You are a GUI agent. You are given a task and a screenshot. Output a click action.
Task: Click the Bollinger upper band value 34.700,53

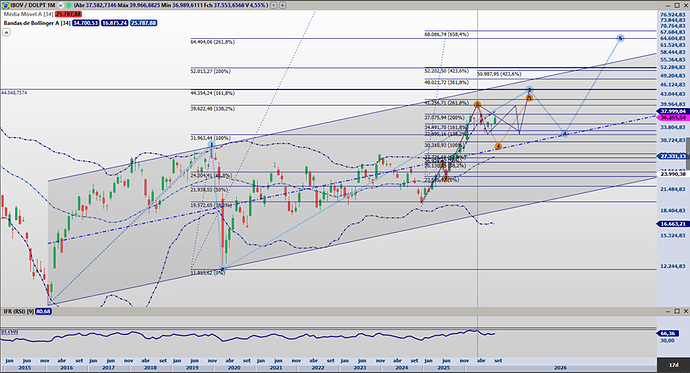(86, 23)
